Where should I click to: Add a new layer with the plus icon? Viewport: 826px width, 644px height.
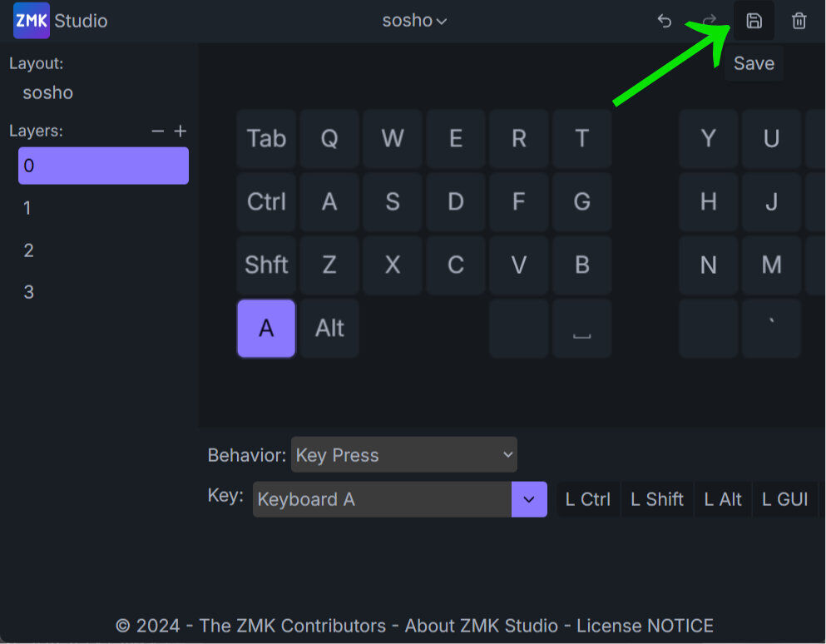pyautogui.click(x=181, y=131)
